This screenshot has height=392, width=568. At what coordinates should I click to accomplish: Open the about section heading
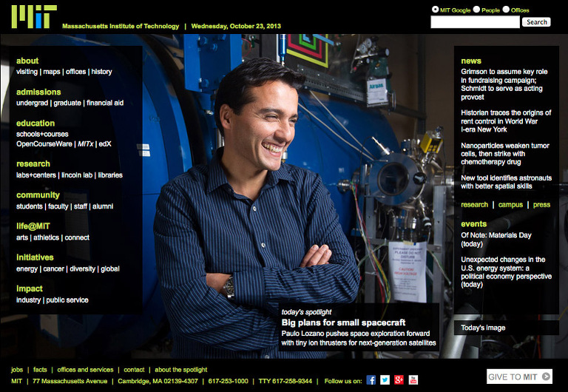(27, 61)
